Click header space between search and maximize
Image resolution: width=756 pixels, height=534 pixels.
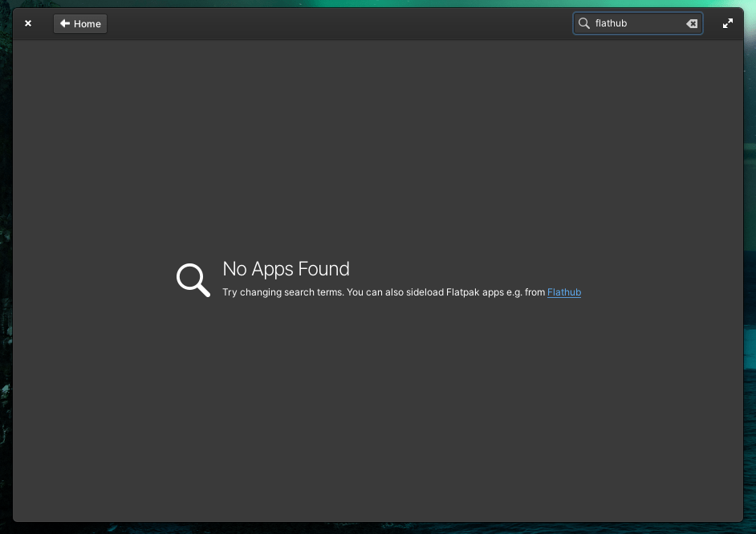coord(712,24)
